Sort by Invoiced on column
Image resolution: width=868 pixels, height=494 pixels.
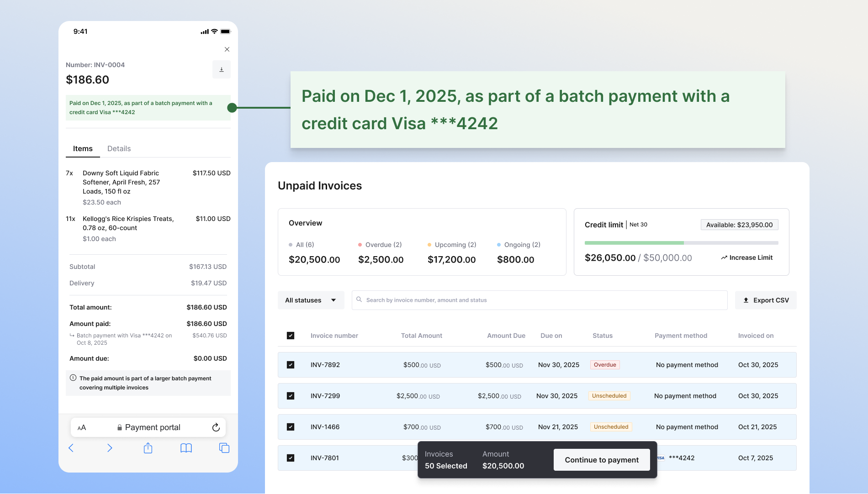[x=756, y=336]
